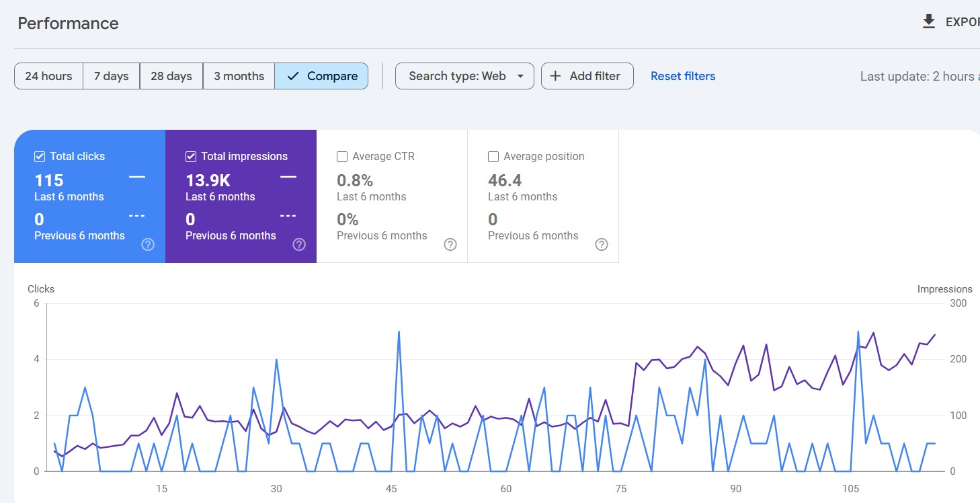Click help icon on Average position card
980x503 pixels.
pos(602,245)
